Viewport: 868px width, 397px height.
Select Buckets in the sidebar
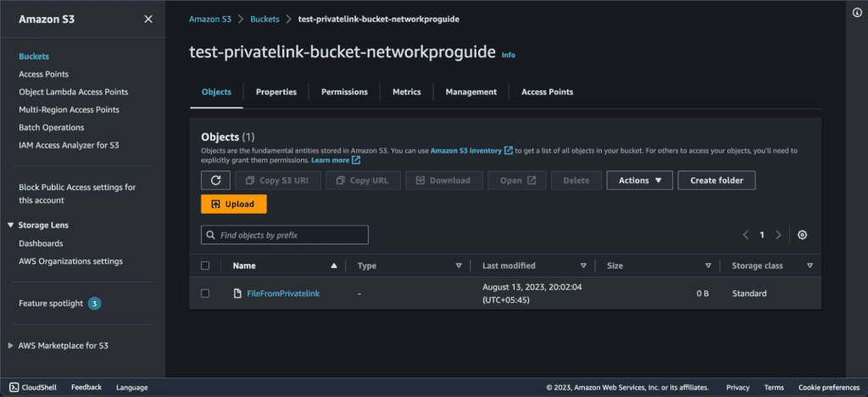coord(34,57)
